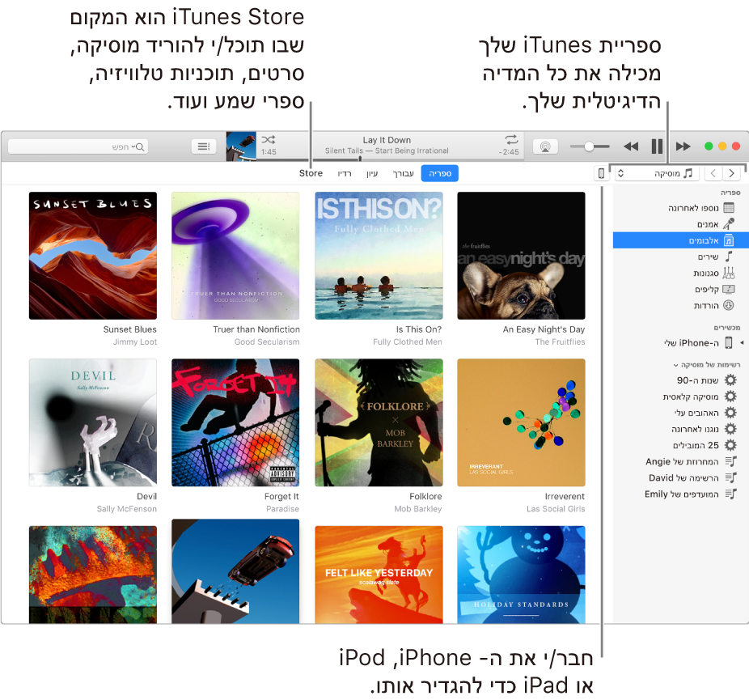Skip forward to the next track
The image size is (749, 700).
tap(683, 146)
